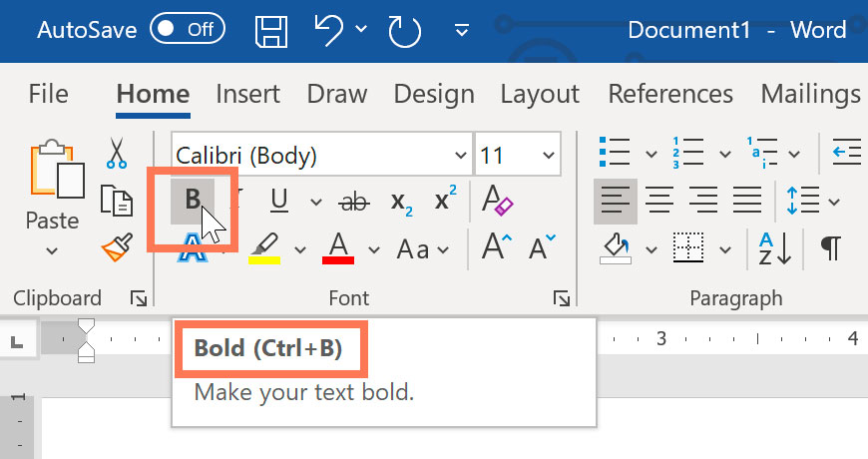Click the Multilevel List icon

[x=761, y=153]
